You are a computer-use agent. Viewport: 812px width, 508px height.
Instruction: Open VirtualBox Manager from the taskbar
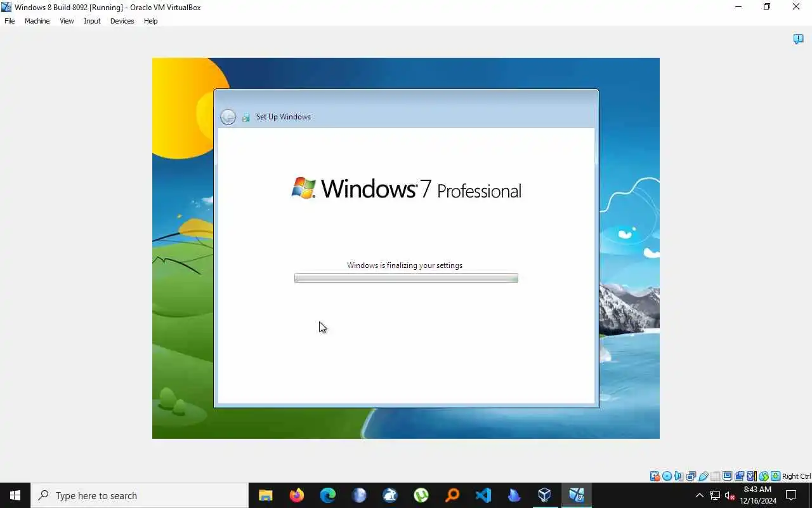coord(545,495)
